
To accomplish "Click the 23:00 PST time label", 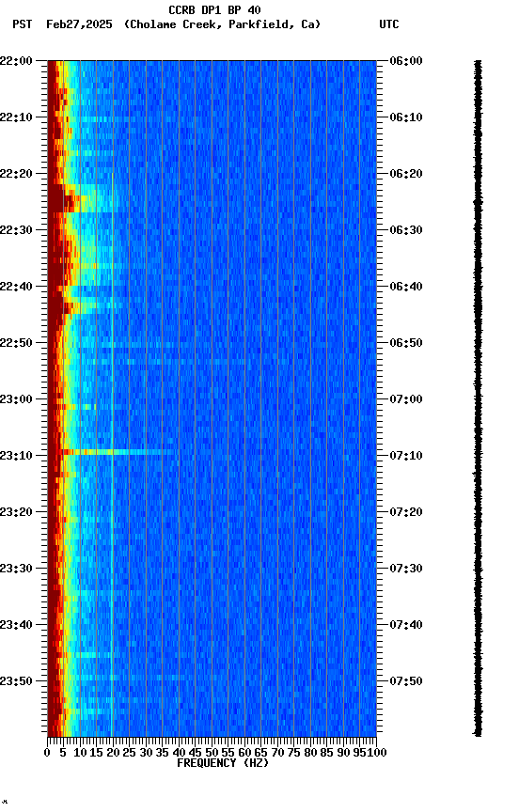I will [x=16, y=399].
